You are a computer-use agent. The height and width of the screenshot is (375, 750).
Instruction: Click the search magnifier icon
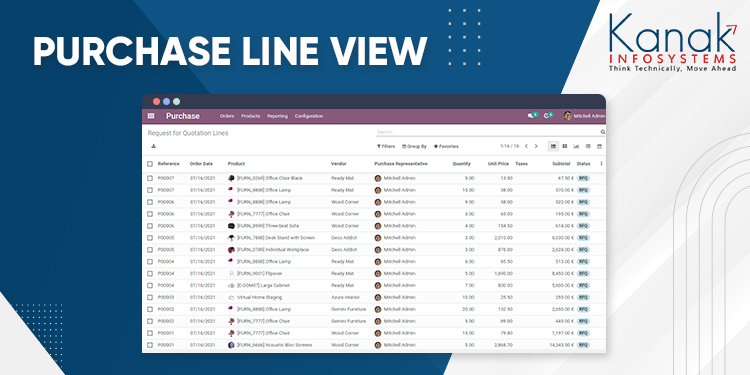[603, 132]
